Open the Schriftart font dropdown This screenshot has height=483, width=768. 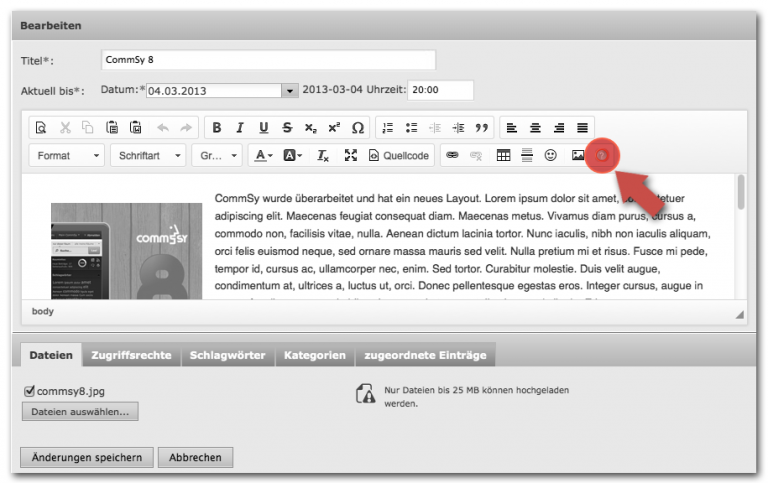click(x=148, y=156)
